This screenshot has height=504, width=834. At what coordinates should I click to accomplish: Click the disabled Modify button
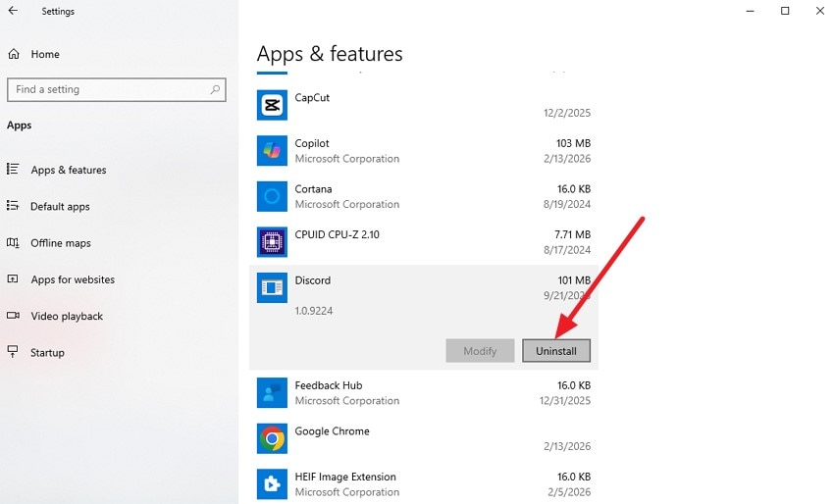click(480, 351)
